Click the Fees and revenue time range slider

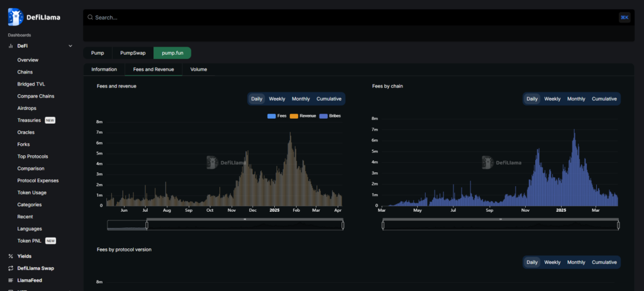(245, 224)
